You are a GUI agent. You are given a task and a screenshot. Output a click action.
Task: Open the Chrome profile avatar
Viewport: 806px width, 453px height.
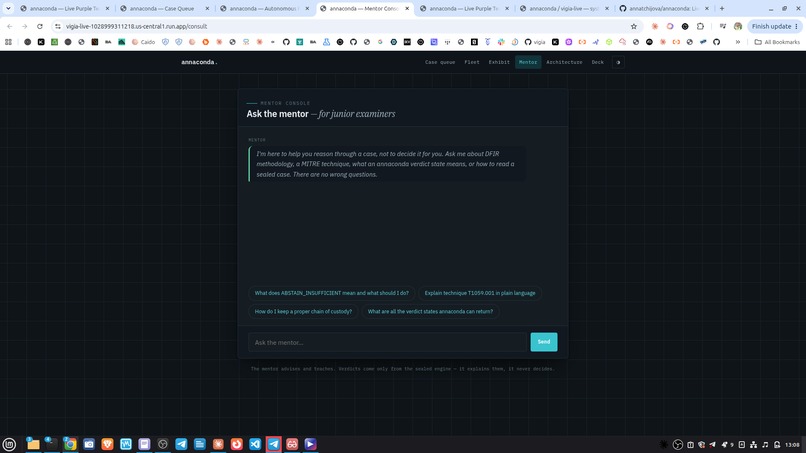(738, 26)
